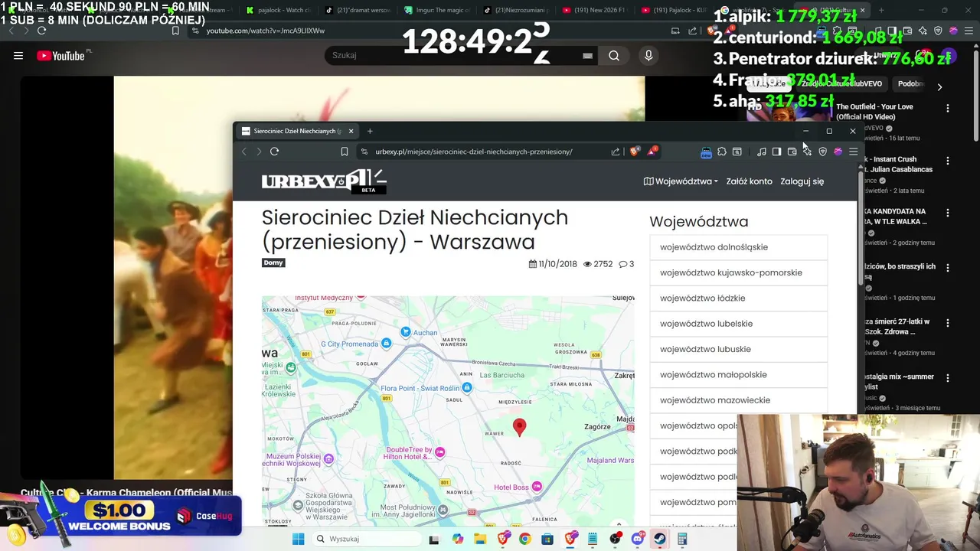Select województwo łódzkie
Viewport: 980px width, 551px height.
[x=738, y=298]
